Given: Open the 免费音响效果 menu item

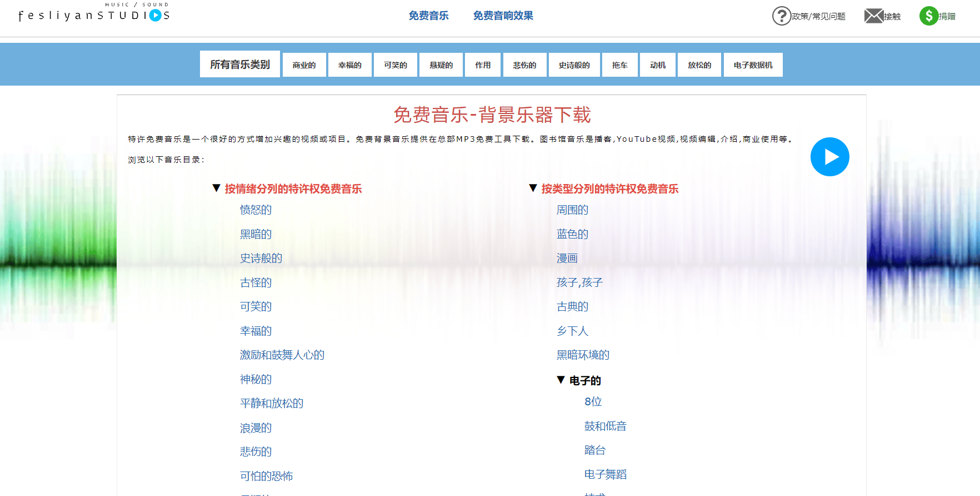Looking at the screenshot, I should pyautogui.click(x=503, y=16).
